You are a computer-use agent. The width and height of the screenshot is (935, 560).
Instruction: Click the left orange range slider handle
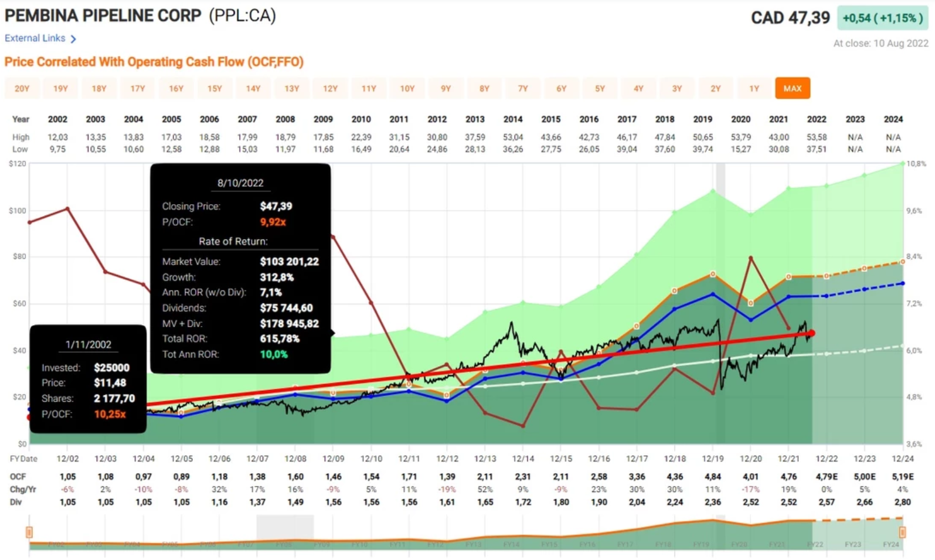tap(28, 532)
